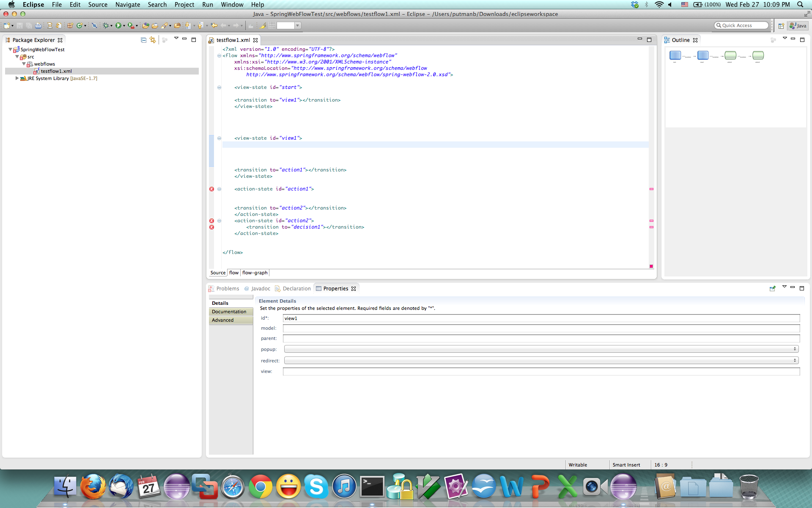
Task: Switch to the Declaration tab
Action: pos(293,289)
